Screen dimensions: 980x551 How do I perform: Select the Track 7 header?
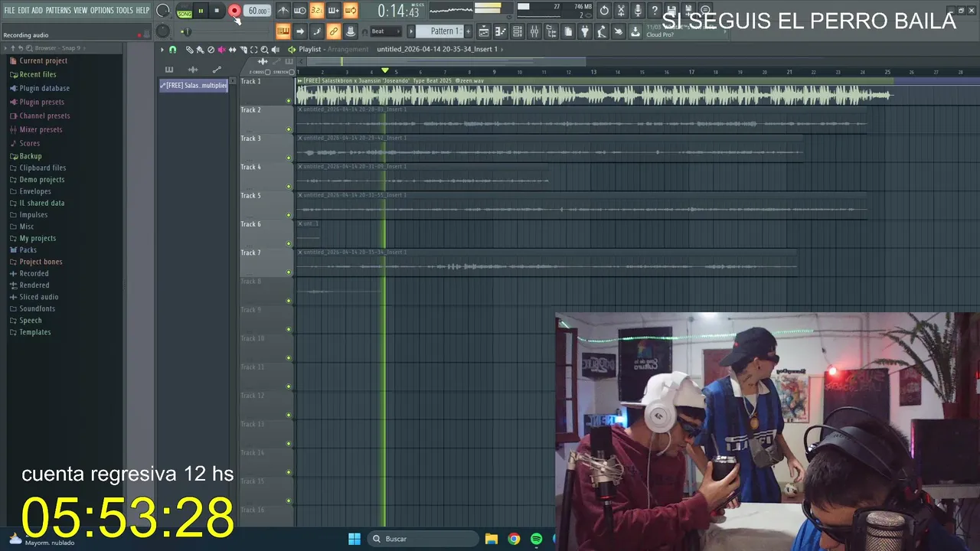pos(266,262)
